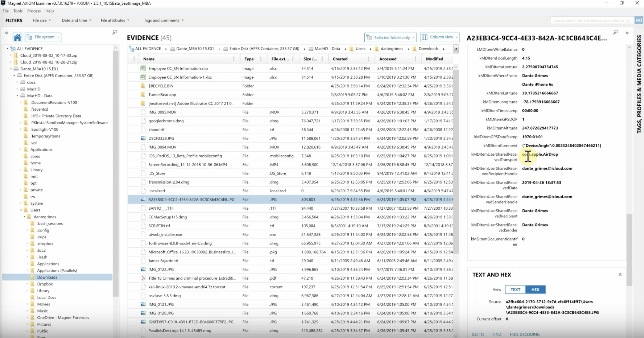Select the OneDrive - Magnet Forensics folder
Screen dimensions: 644x338
63,317
